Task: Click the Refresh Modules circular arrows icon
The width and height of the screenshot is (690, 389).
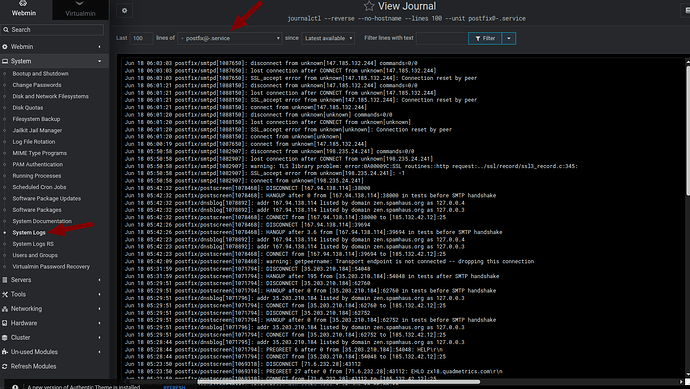Action: [x=5, y=366]
